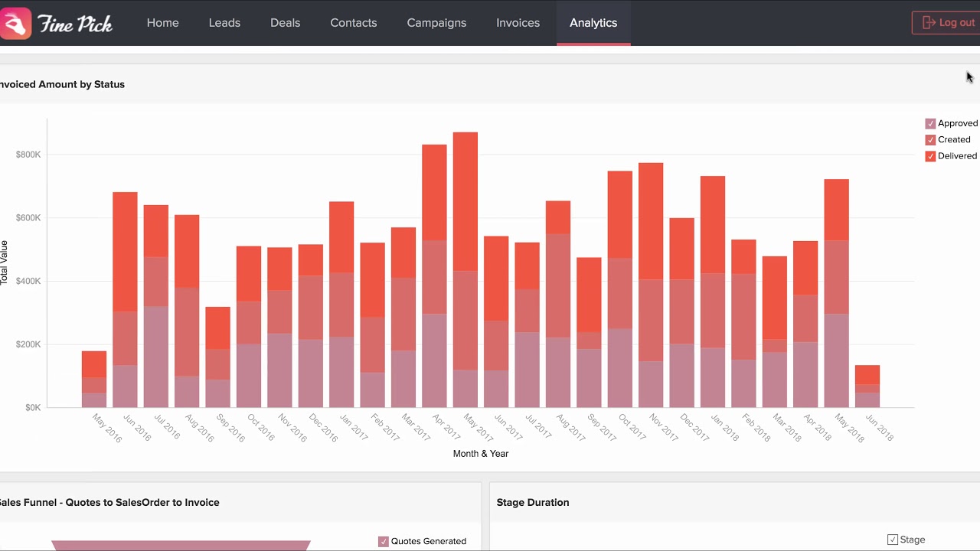Disable the Delivered legend checkbox
Viewport: 980px width, 551px height.
coord(930,156)
